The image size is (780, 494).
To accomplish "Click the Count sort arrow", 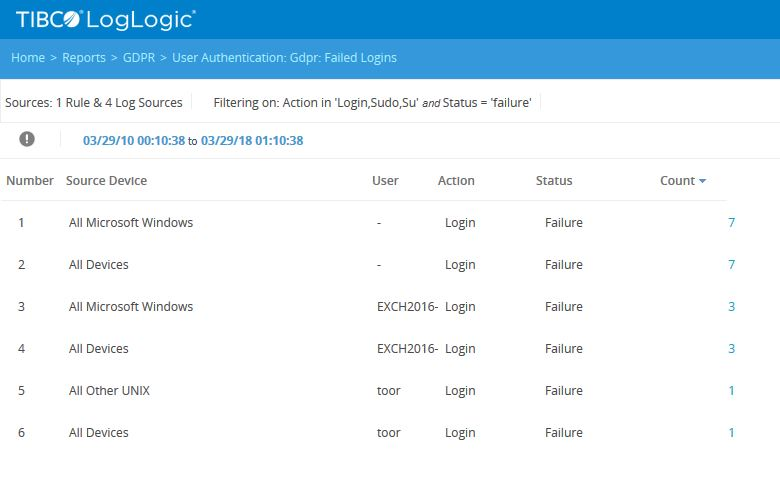I will (703, 181).
